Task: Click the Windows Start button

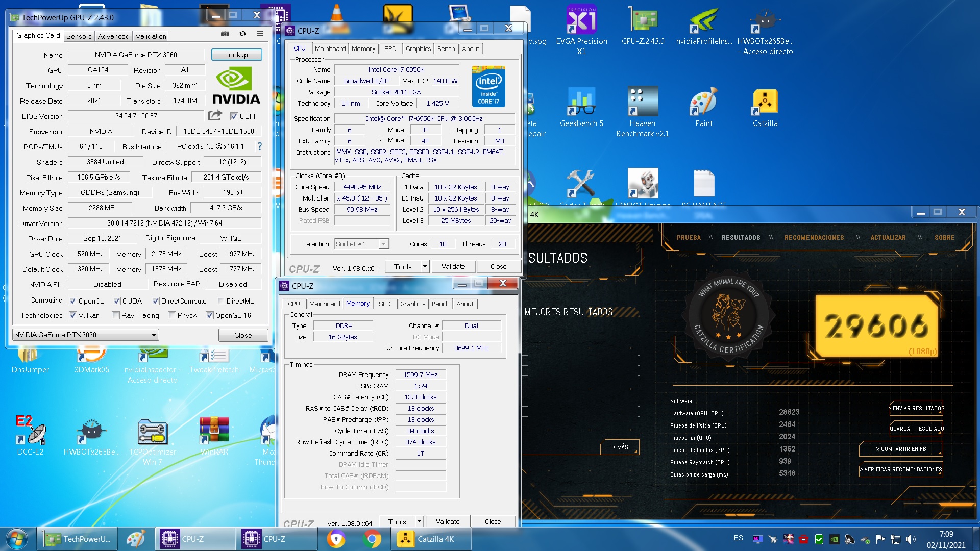Action: (x=16, y=539)
